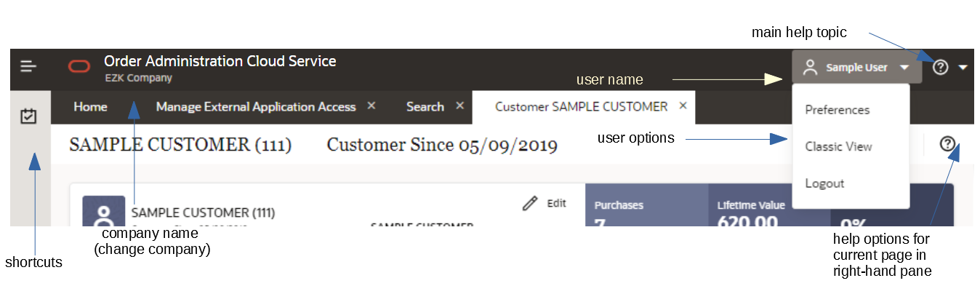Switch to the Search tab

(x=425, y=107)
